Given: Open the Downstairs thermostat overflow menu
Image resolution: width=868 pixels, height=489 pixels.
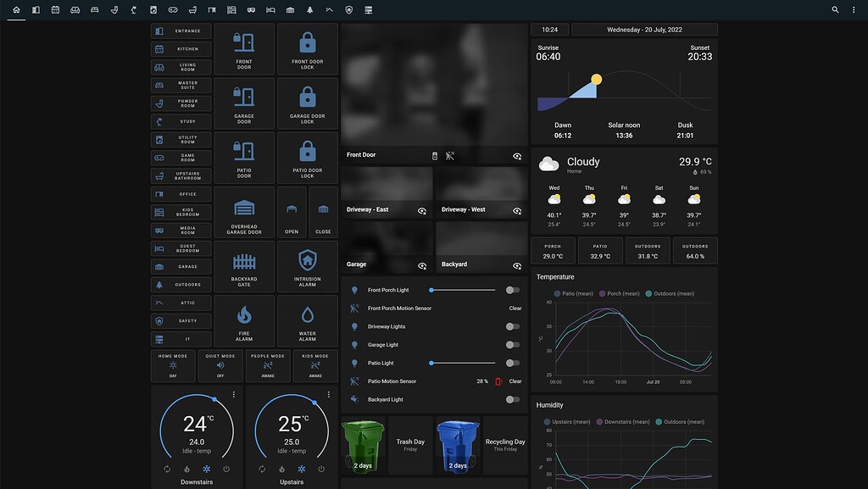Looking at the screenshot, I should (x=233, y=393).
